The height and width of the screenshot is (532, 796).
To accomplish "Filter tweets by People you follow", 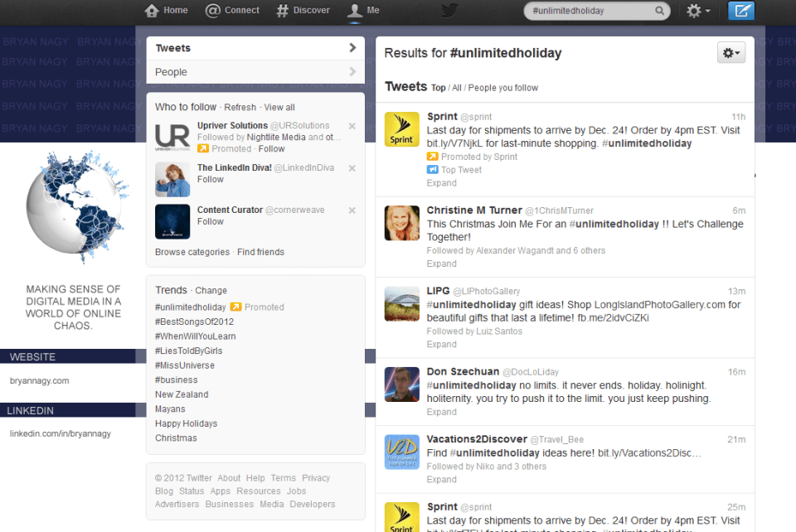I will tap(503, 88).
